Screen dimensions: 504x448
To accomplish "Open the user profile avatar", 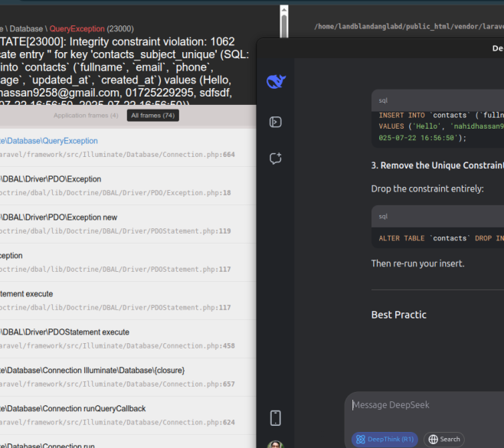I will point(276,445).
